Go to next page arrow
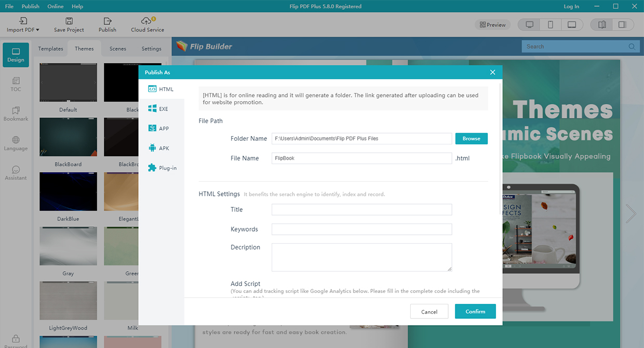The width and height of the screenshot is (644, 348). coord(630,213)
